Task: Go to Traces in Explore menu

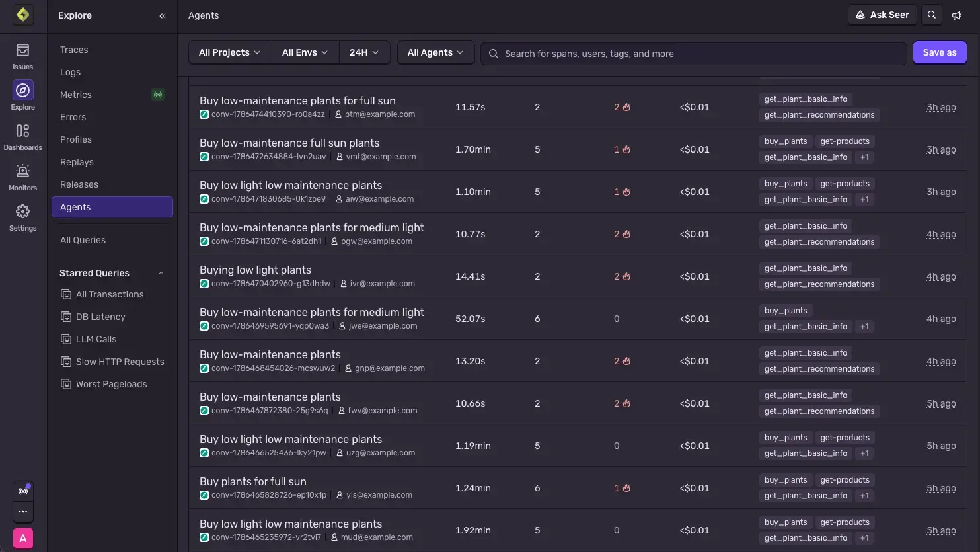Action: [74, 50]
